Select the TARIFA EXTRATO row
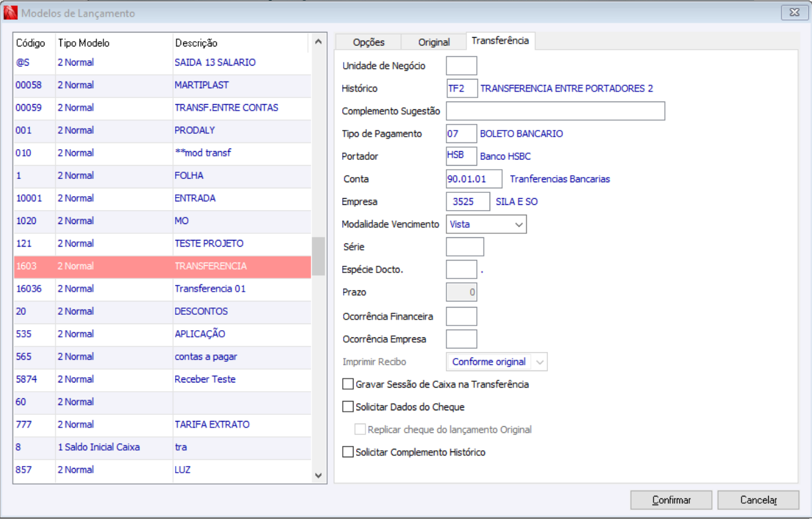 [x=163, y=424]
